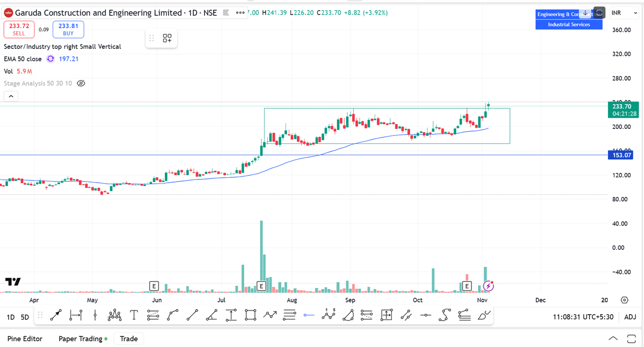Click the down-arrow button over the sector label

pos(585,13)
